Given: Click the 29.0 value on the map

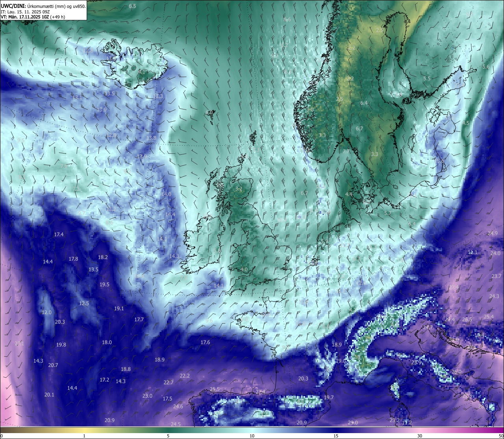Looking at the screenshot, I should (x=353, y=422).
